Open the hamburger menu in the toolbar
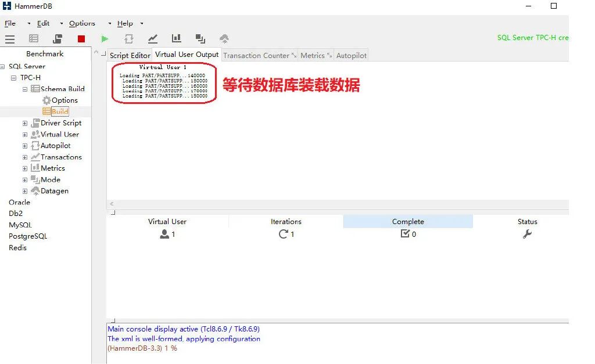Image resolution: width=595 pixels, height=364 pixels. click(x=10, y=39)
